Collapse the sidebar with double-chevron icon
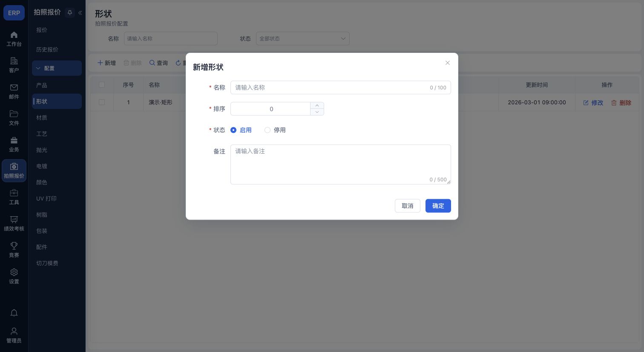The image size is (644, 352). pyautogui.click(x=80, y=13)
